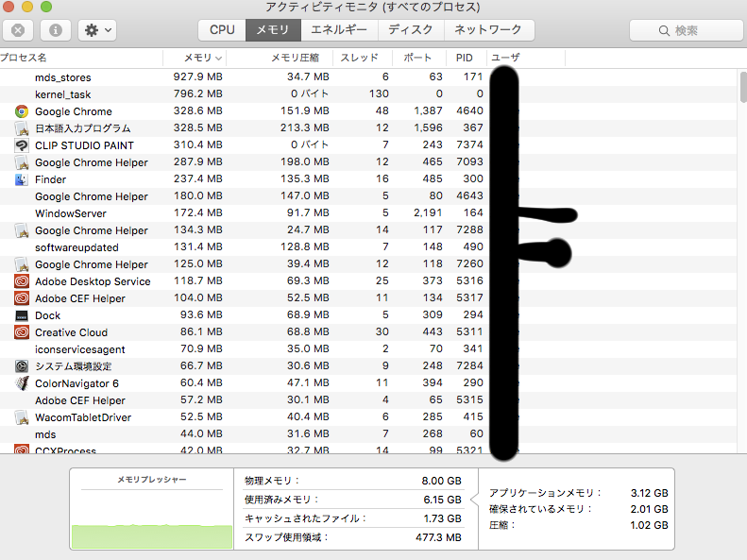The width and height of the screenshot is (747, 560).
Task: Select the WindowServer process row
Action: click(x=368, y=213)
